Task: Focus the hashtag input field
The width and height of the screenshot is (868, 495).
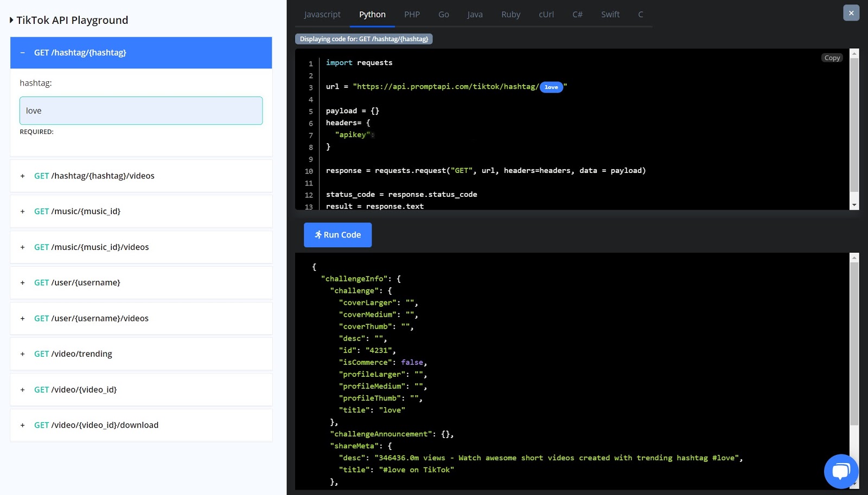Action: click(141, 111)
